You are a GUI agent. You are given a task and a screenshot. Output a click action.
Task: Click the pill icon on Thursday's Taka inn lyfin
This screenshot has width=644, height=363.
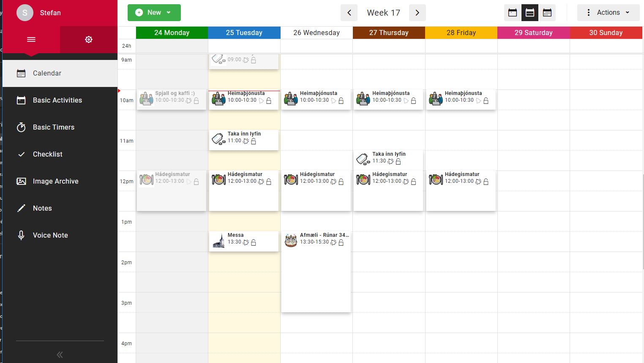[363, 160]
